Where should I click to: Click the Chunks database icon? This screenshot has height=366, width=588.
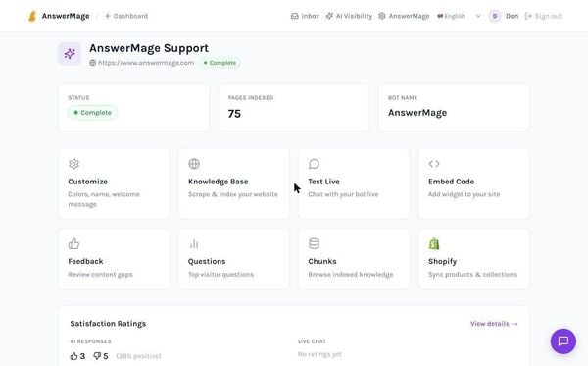pos(314,243)
